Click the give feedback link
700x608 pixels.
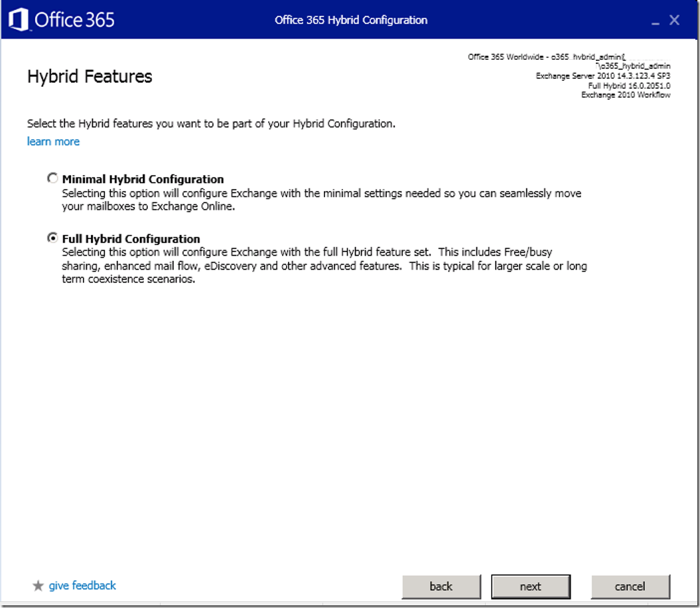click(x=82, y=585)
